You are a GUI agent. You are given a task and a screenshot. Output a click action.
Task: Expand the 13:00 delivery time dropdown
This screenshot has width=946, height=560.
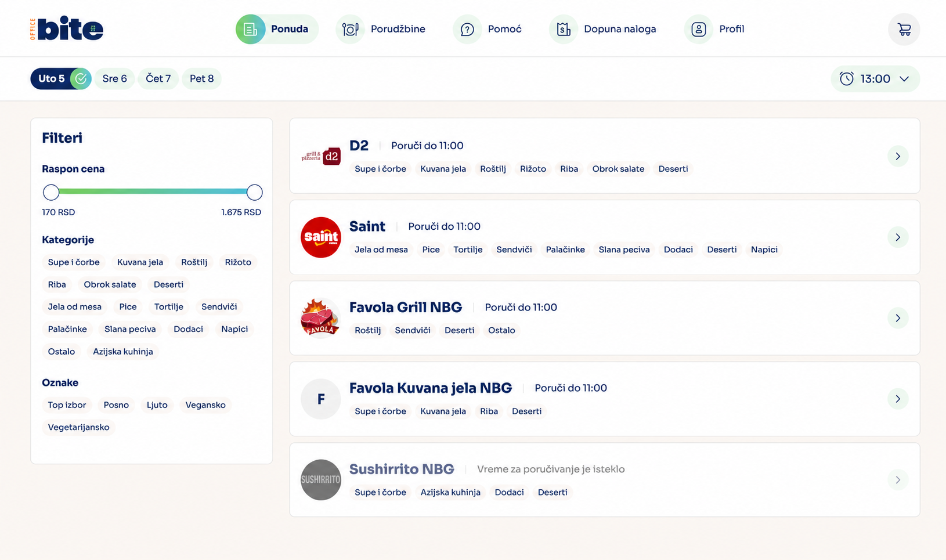[x=875, y=79]
